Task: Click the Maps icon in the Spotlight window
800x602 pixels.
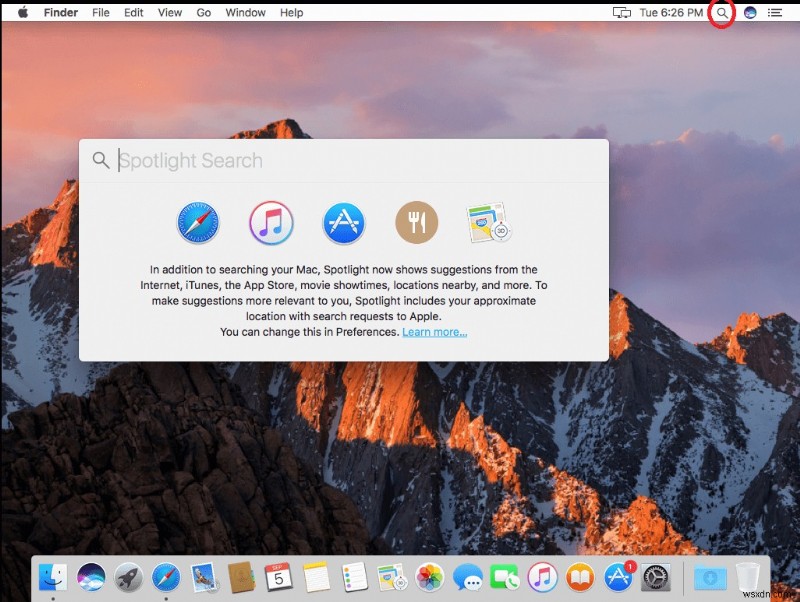Action: pyautogui.click(x=489, y=222)
